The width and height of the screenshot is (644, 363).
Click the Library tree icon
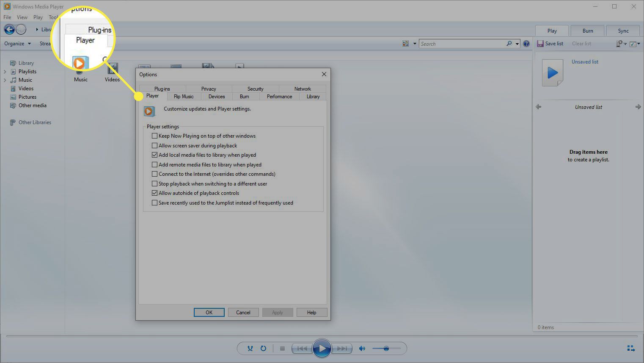point(13,63)
